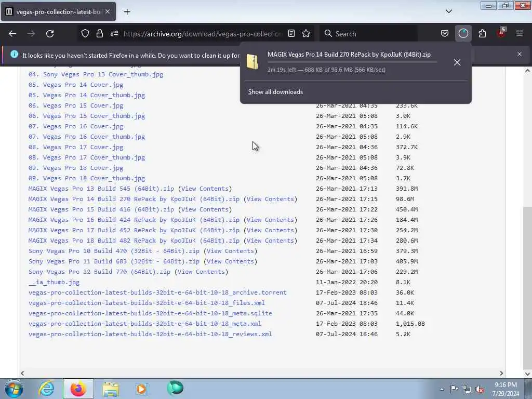Open the _files.xml link
This screenshot has height=399, width=532.
coord(147,303)
